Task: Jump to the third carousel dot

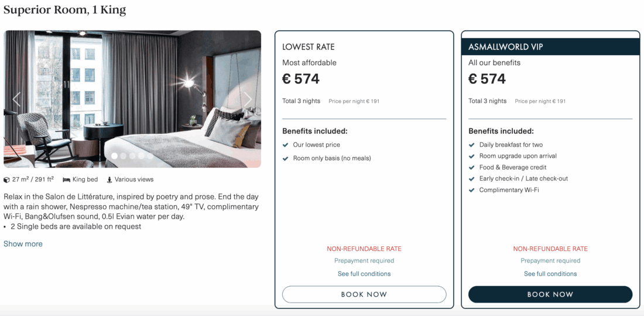Action: pos(132,156)
